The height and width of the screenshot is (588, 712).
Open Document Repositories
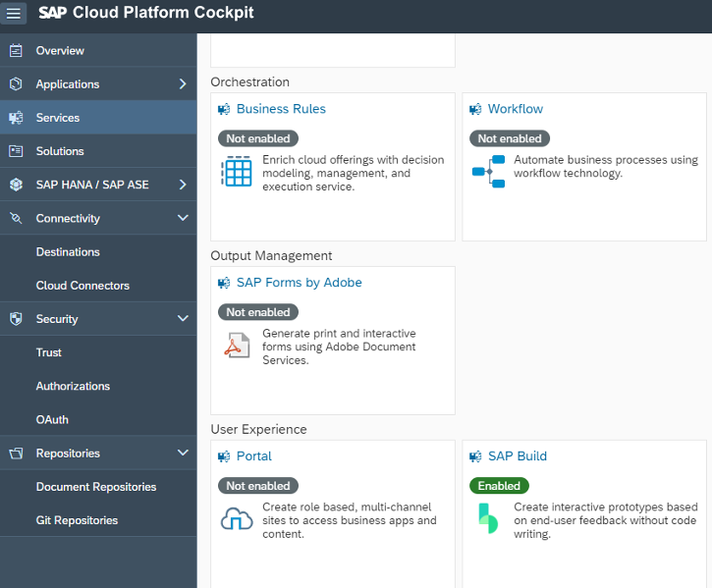[98, 487]
